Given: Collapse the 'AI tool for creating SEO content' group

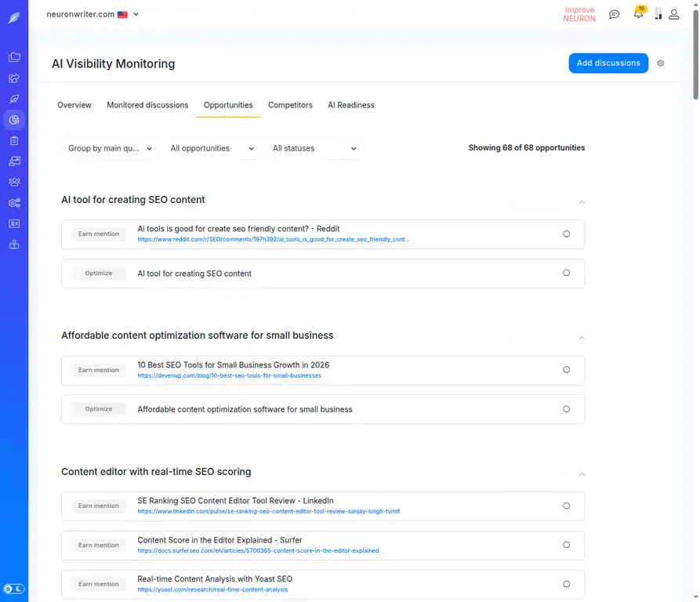Looking at the screenshot, I should click(582, 202).
